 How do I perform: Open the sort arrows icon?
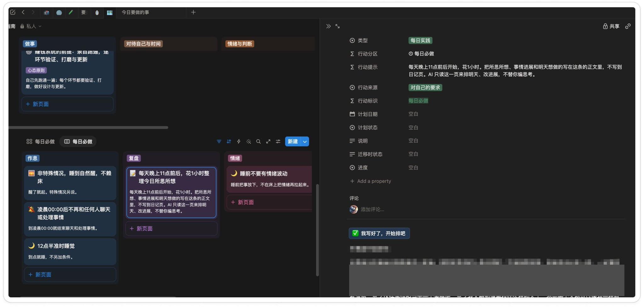pos(229,141)
